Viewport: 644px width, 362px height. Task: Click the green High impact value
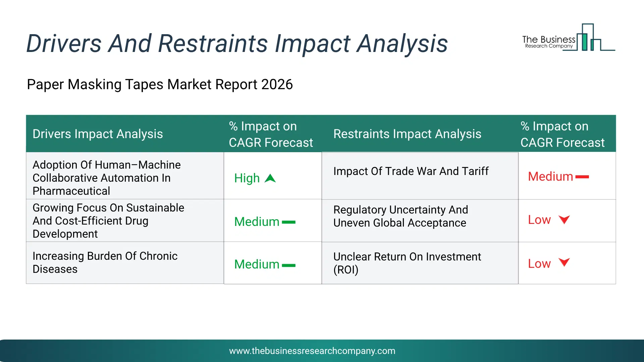(x=247, y=178)
